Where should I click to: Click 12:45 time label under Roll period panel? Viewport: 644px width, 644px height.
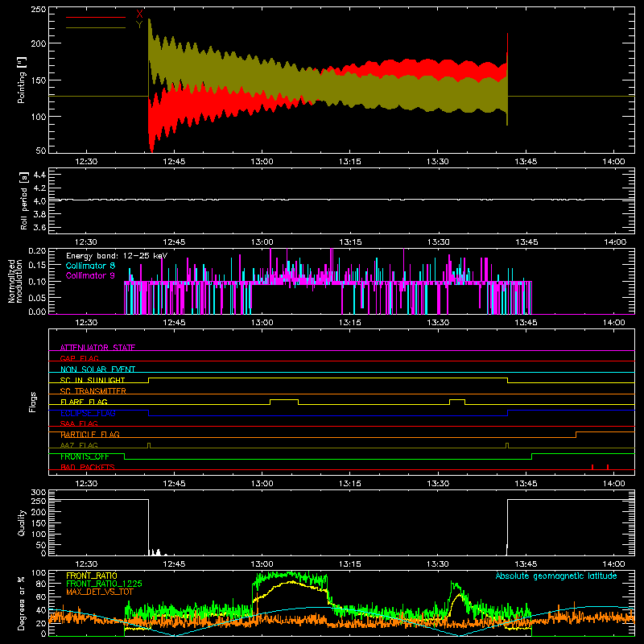tap(174, 242)
